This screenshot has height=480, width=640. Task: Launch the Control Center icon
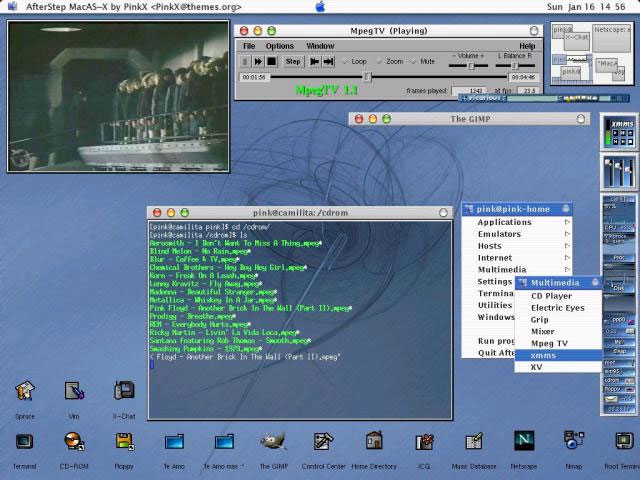click(x=323, y=442)
